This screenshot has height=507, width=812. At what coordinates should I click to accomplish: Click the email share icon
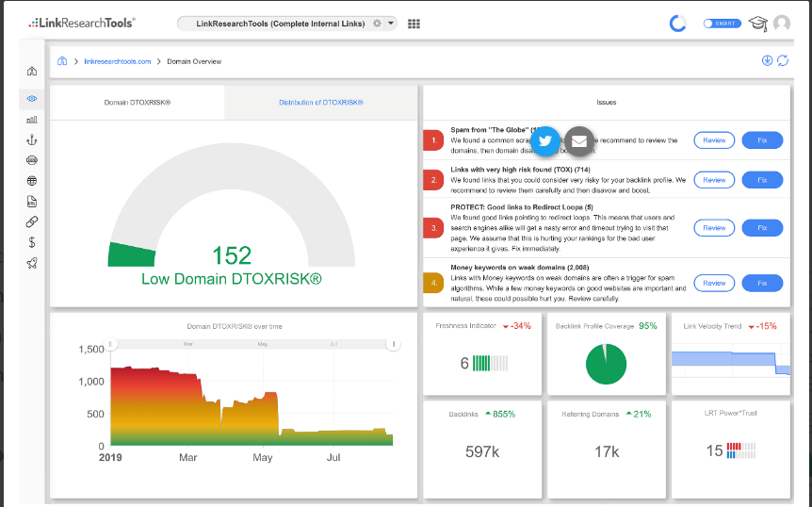[579, 140]
